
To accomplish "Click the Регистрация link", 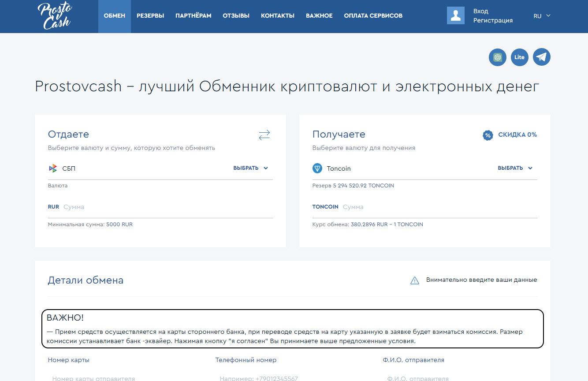I will 493,20.
